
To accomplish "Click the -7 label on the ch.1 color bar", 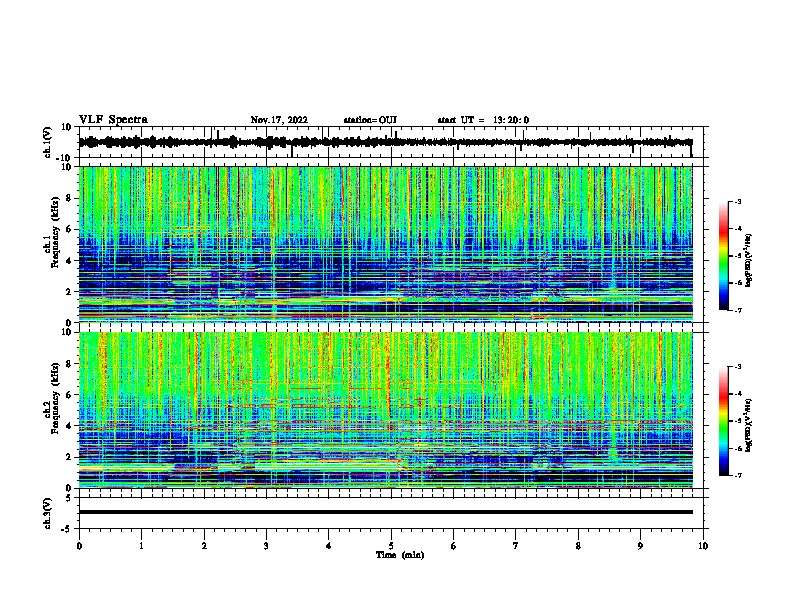I will [737, 310].
